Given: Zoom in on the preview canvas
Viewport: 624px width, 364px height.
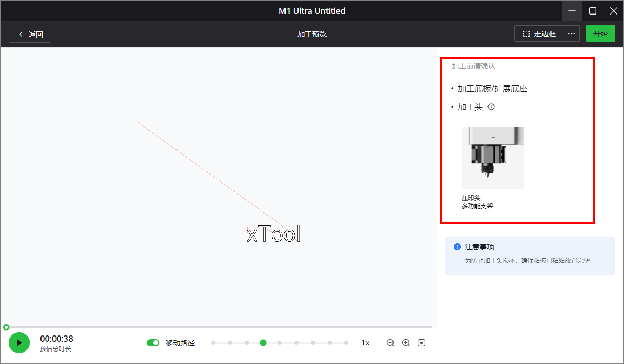Looking at the screenshot, I should 406,343.
